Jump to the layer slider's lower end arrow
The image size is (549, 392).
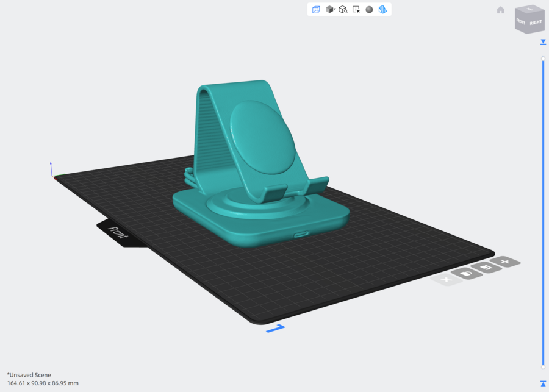click(543, 383)
